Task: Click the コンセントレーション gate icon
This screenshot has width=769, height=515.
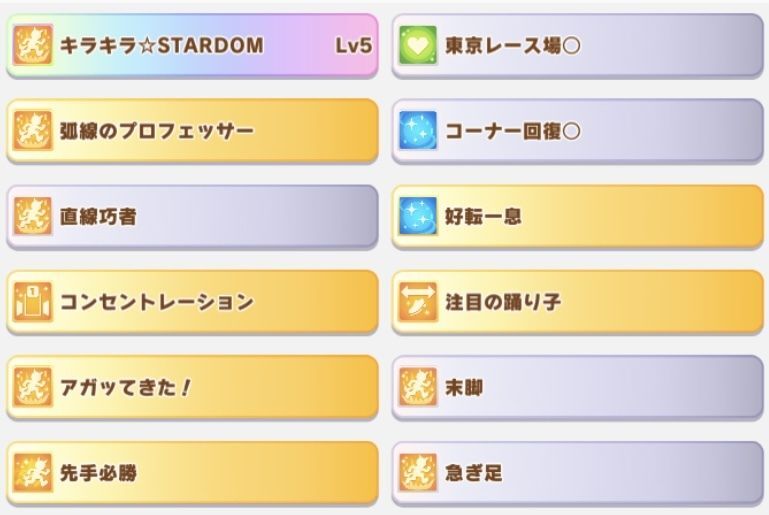Action: pos(33,302)
